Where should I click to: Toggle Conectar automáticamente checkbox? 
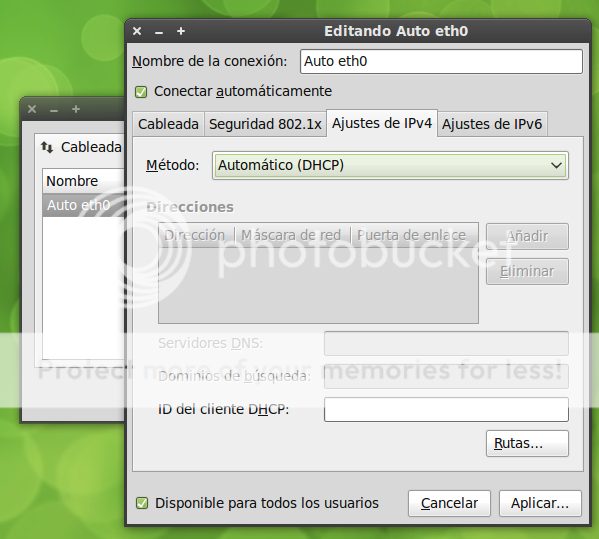tap(141, 92)
